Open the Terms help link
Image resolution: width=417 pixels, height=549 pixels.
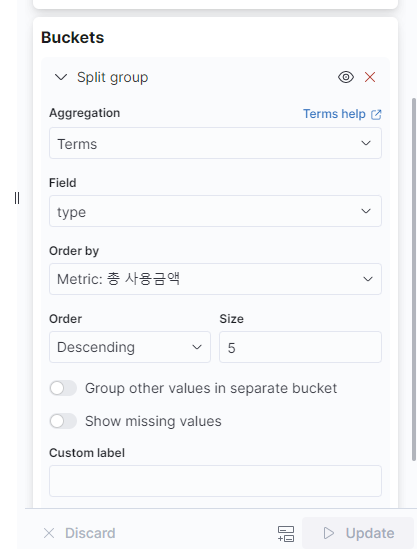click(x=342, y=114)
